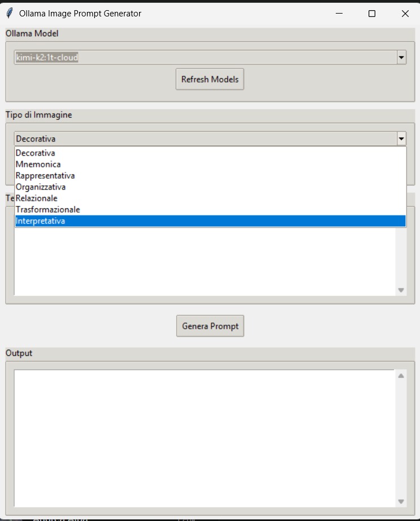Open the Ollama Model dropdown arrow
Viewport: 420px width, 521px height.
coord(401,57)
